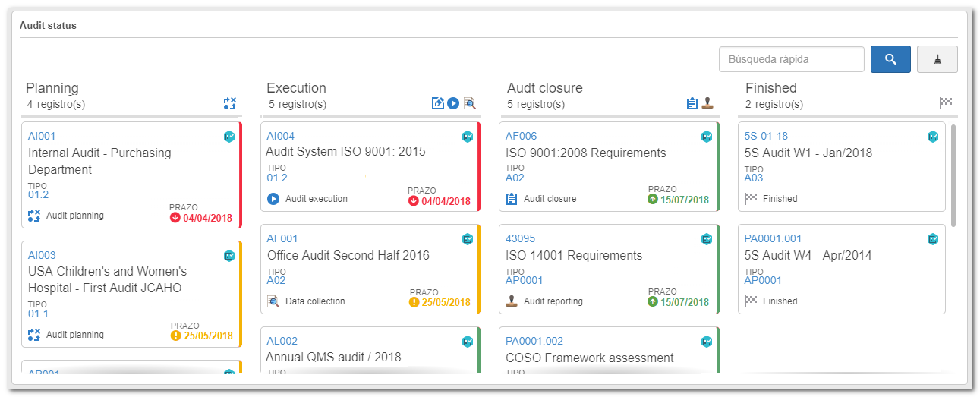Click the cube icon on card AI001

coord(229,137)
